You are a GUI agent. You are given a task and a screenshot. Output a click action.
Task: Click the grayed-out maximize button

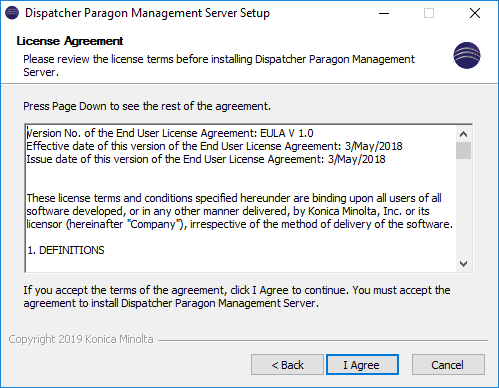429,13
